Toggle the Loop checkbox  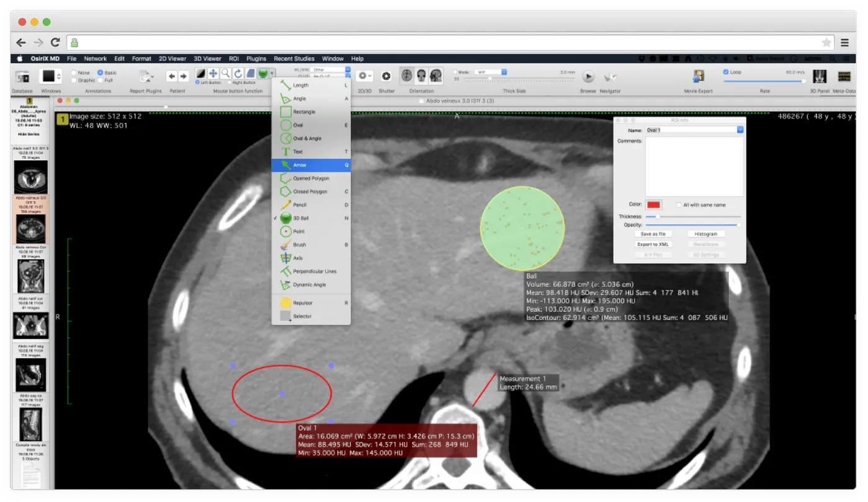(x=726, y=72)
